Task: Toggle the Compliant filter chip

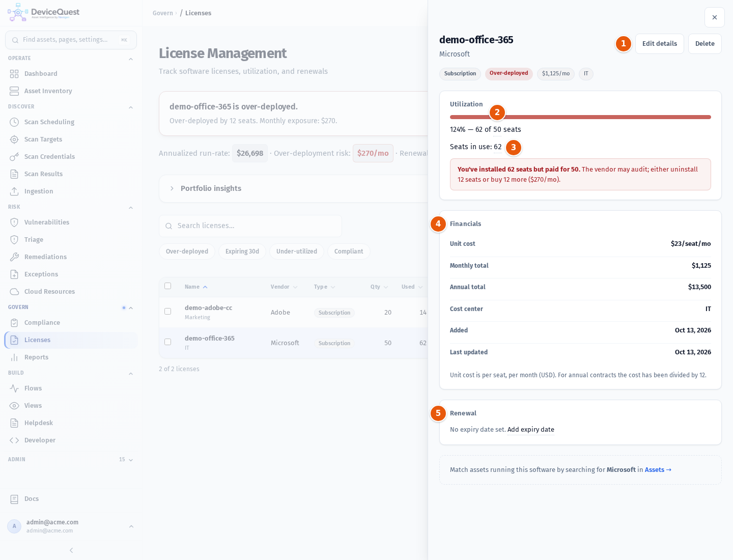Action: click(x=349, y=251)
